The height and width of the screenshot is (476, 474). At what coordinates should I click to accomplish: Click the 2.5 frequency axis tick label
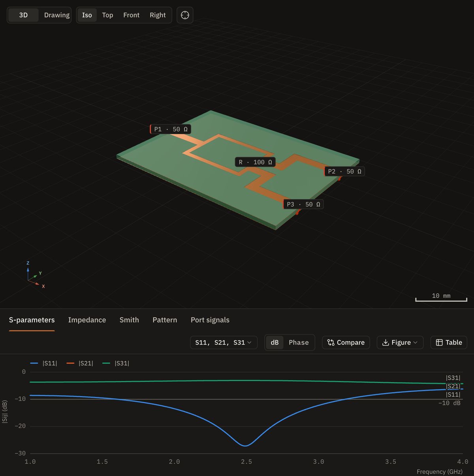point(246,462)
